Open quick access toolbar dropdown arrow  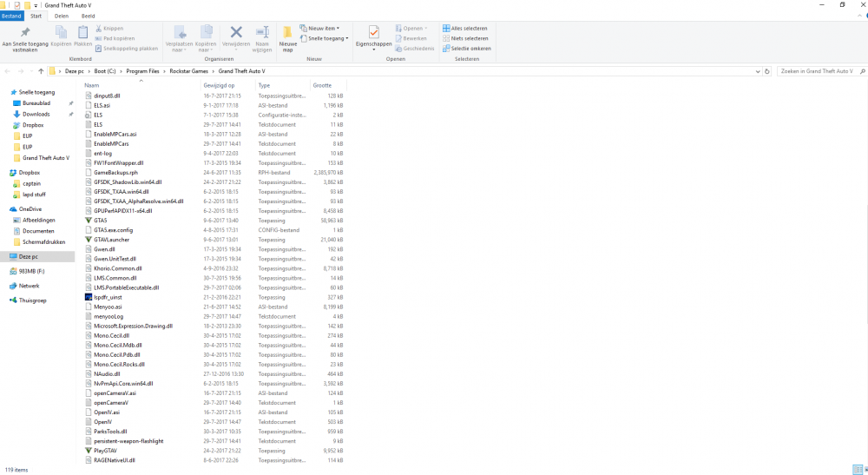click(x=36, y=5)
